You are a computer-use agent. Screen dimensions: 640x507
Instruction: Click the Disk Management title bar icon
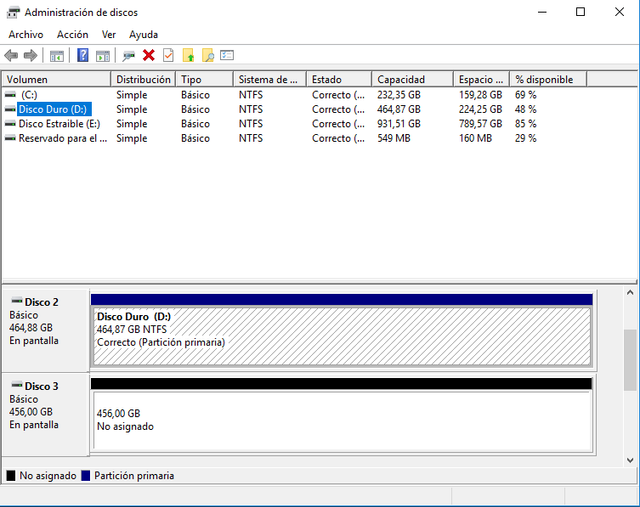(x=13, y=13)
